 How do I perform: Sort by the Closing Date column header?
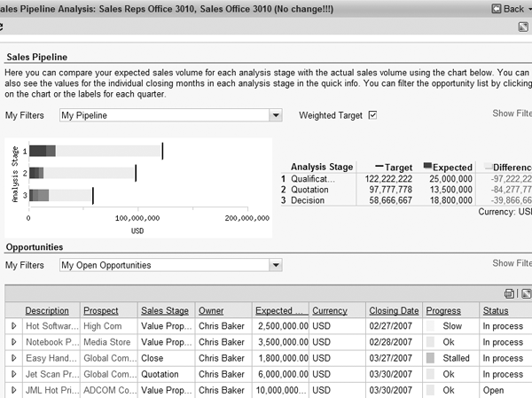(x=394, y=311)
